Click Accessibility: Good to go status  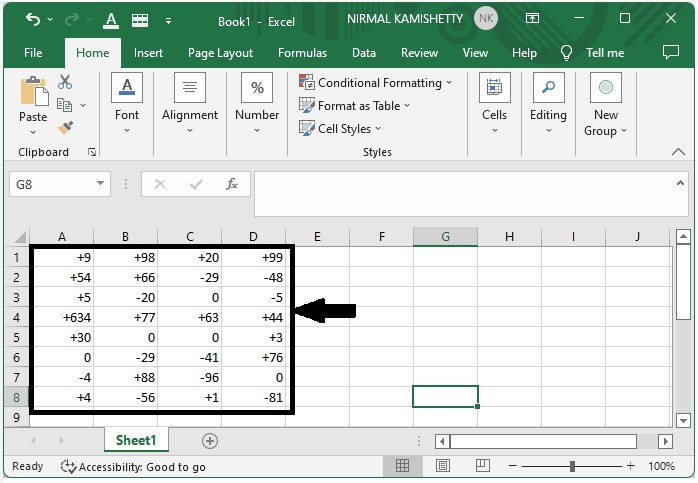tap(133, 466)
